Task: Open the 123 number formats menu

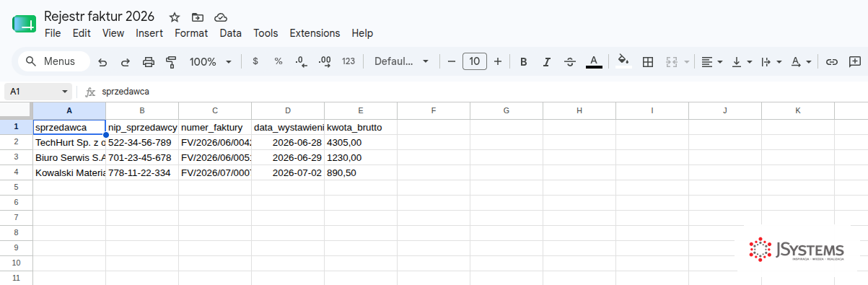Action: click(x=348, y=62)
